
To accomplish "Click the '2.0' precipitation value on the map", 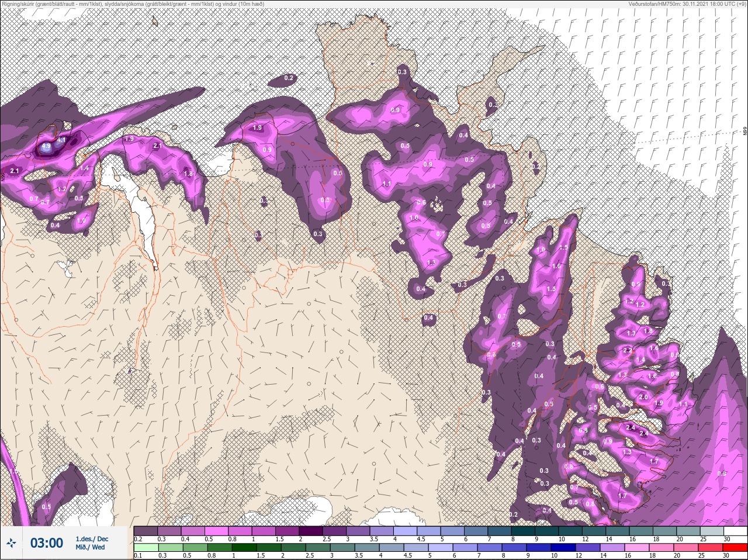I will click(x=643, y=397).
